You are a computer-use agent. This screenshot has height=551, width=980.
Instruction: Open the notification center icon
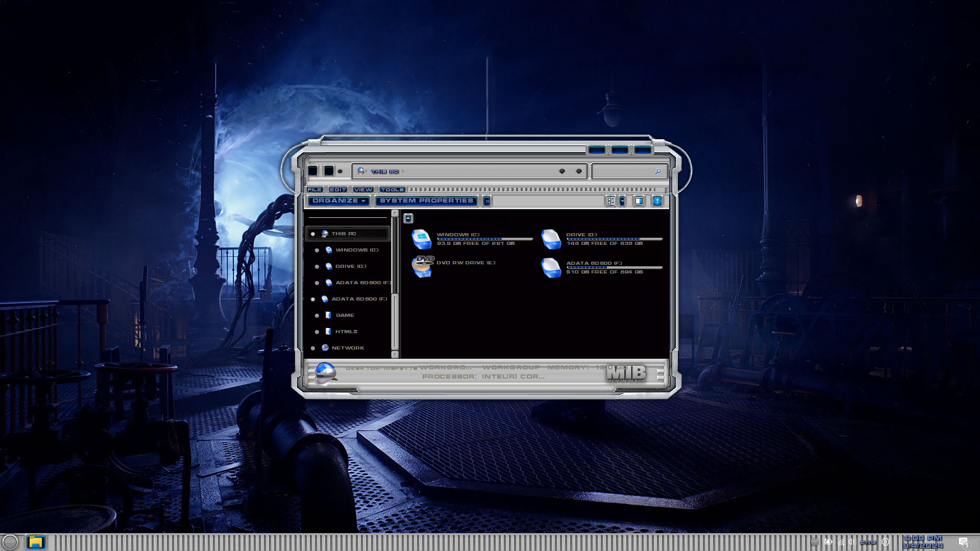coord(963,542)
